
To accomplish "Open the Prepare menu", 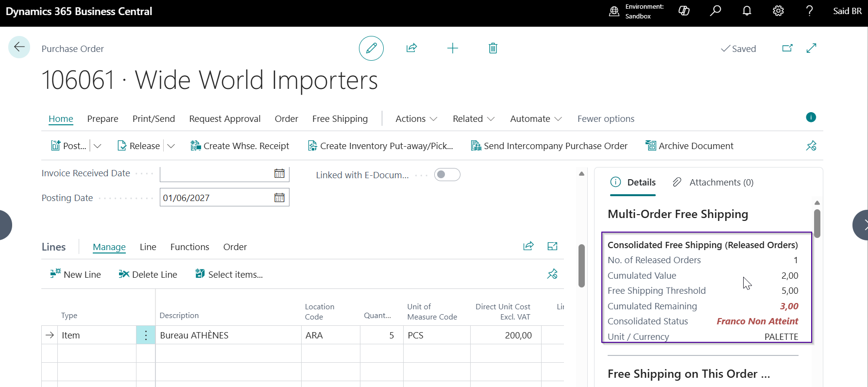I will pyautogui.click(x=102, y=119).
